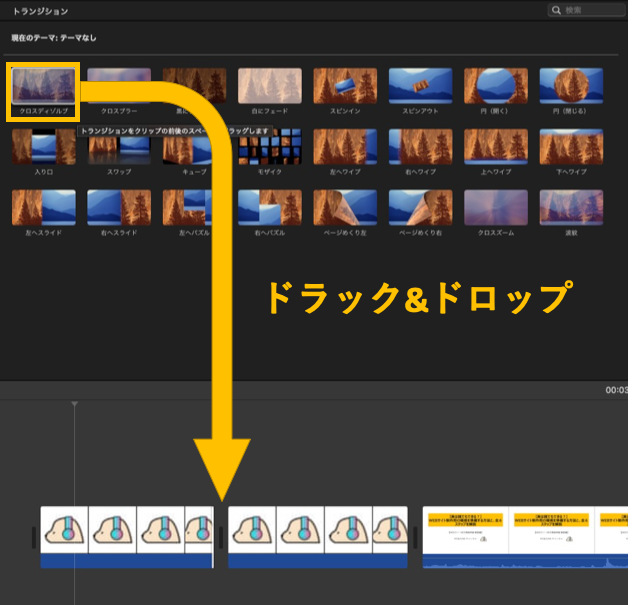Choose the 下へワイプ transition
The width and height of the screenshot is (632, 605).
click(x=571, y=147)
